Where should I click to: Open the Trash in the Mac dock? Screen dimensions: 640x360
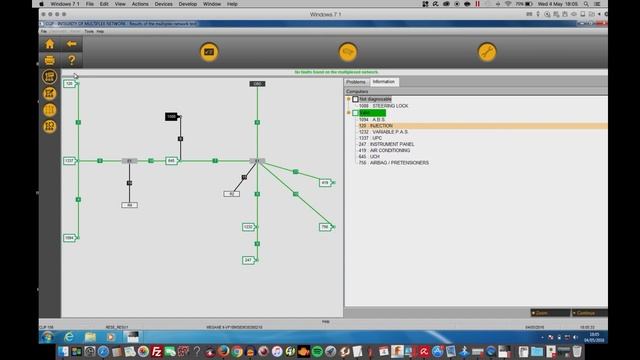point(577,351)
